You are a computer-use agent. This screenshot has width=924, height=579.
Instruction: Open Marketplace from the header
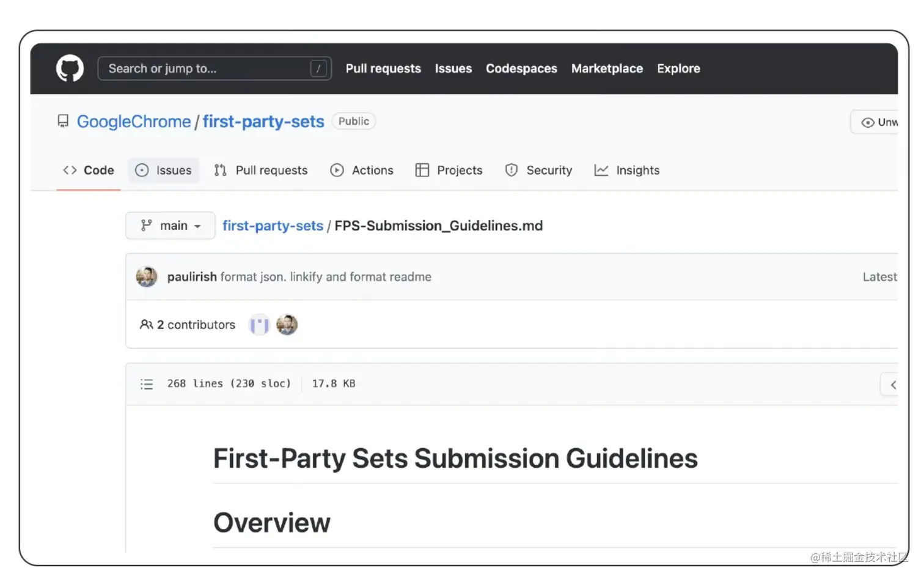tap(607, 68)
